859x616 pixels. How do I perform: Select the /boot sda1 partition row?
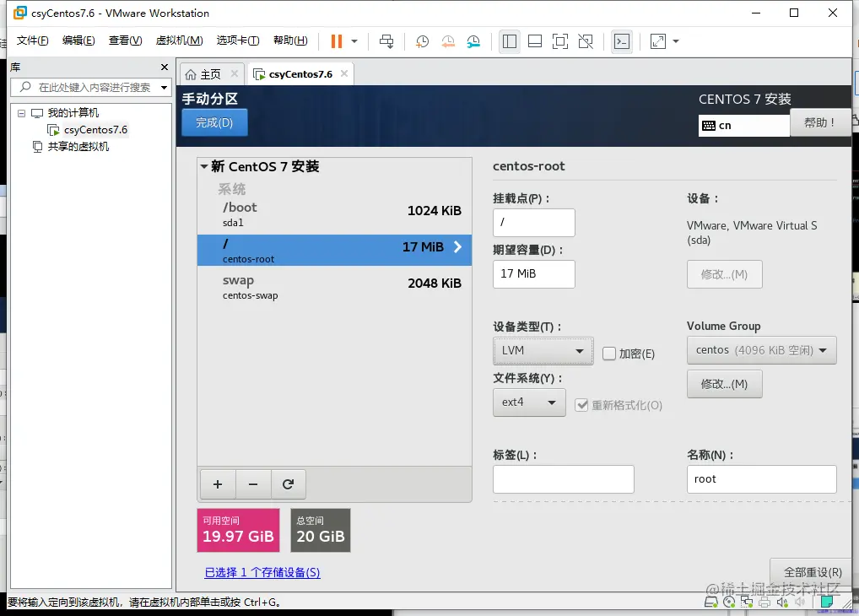[x=334, y=214]
